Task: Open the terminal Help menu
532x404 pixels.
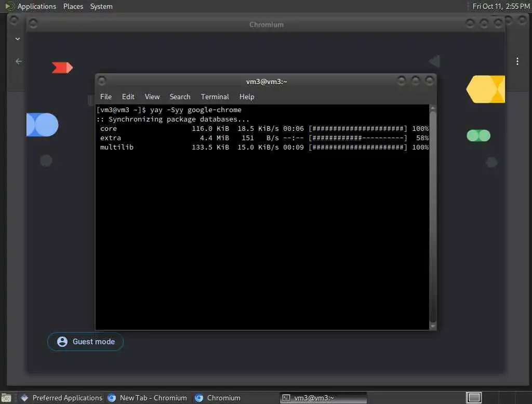Action: tap(247, 97)
